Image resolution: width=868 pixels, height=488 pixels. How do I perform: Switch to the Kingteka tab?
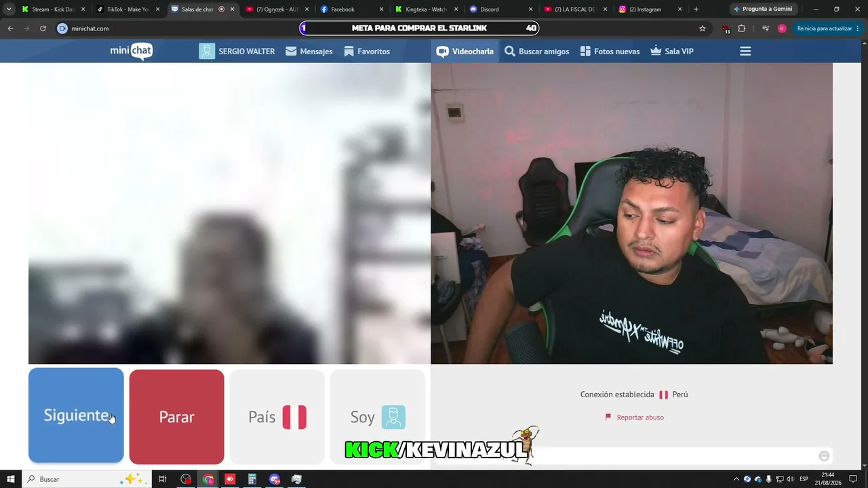point(427,9)
